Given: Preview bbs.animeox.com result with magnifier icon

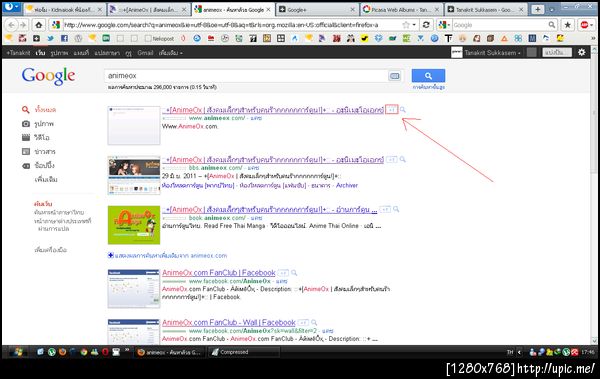Looking at the screenshot, I should [x=403, y=159].
